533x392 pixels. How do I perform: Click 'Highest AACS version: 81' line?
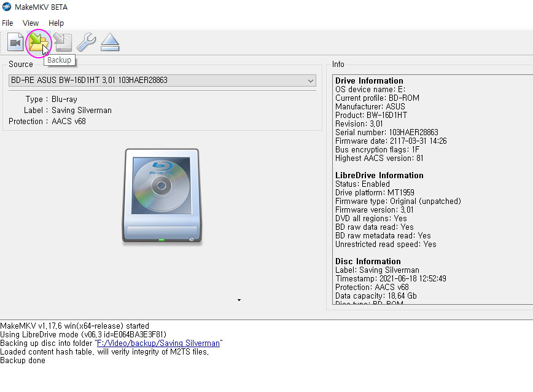pos(379,158)
